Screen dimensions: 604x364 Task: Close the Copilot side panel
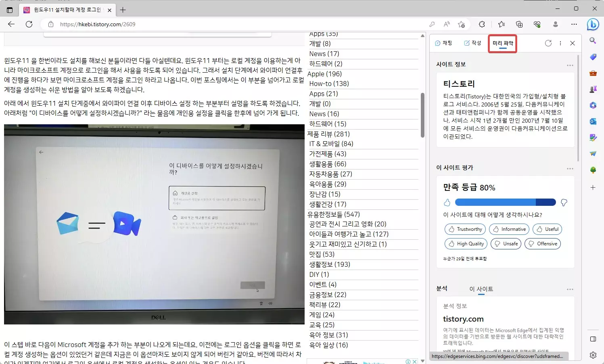572,43
